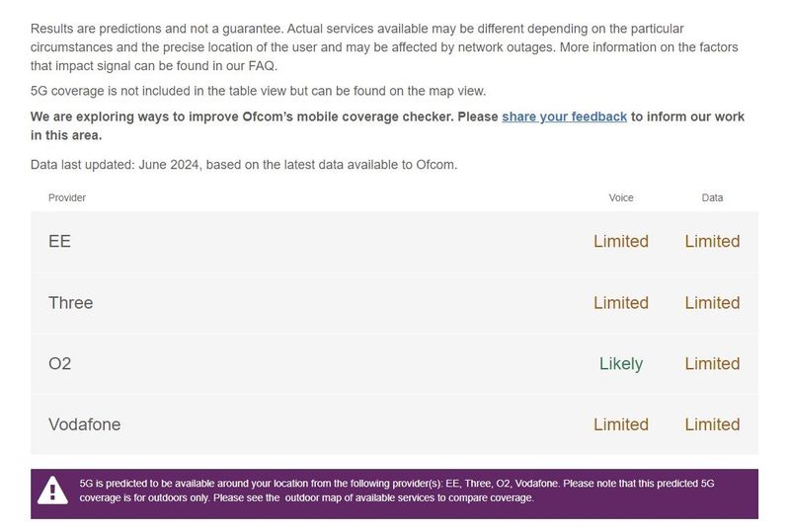Click the Data column header

[x=712, y=198]
